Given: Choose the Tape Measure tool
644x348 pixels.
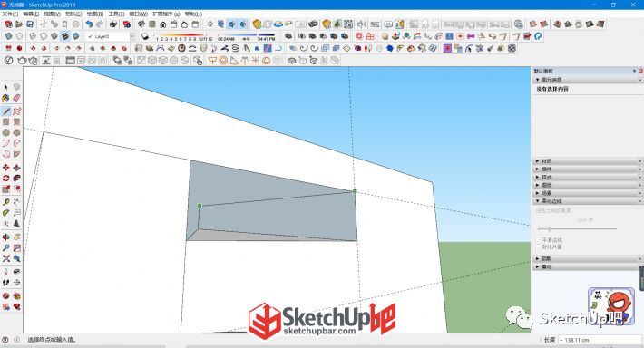Looking at the screenshot, I should [5, 202].
